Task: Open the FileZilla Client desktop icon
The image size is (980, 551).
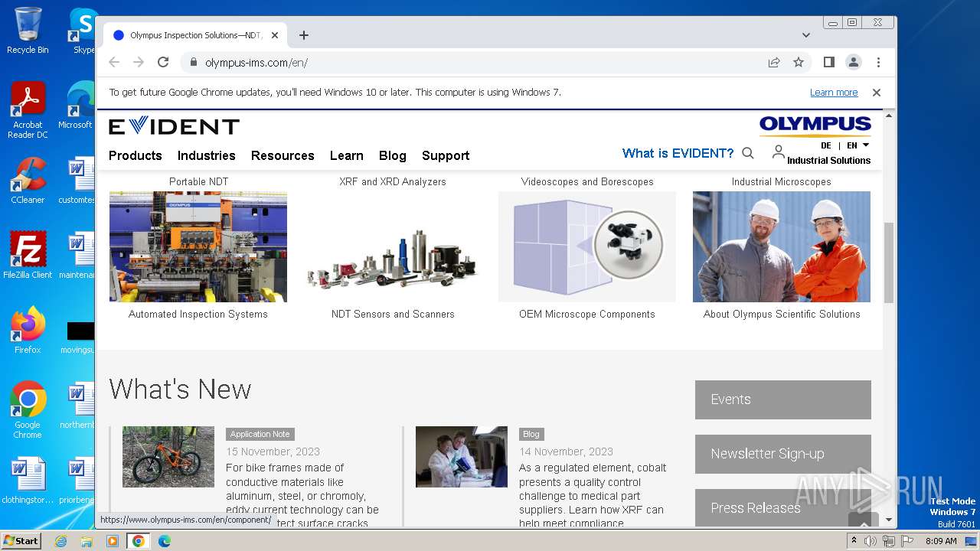Action: click(x=28, y=256)
